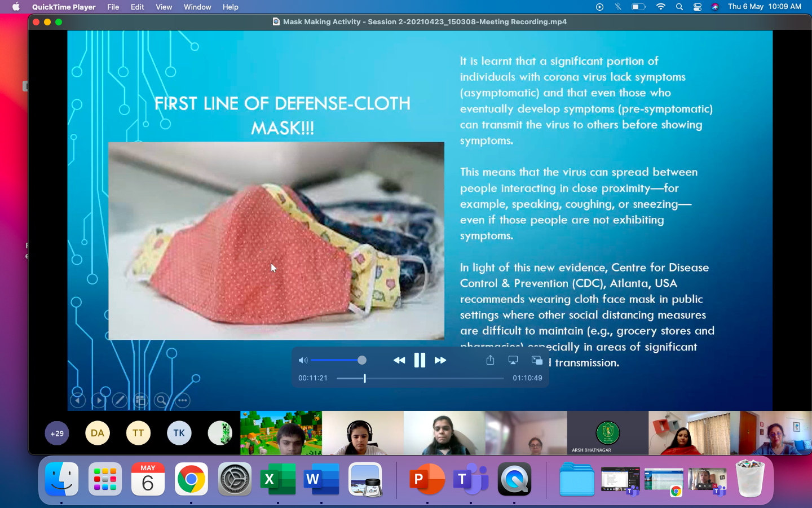Image resolution: width=812 pixels, height=508 pixels.
Task: Click the DA participant avatar
Action: (98, 433)
